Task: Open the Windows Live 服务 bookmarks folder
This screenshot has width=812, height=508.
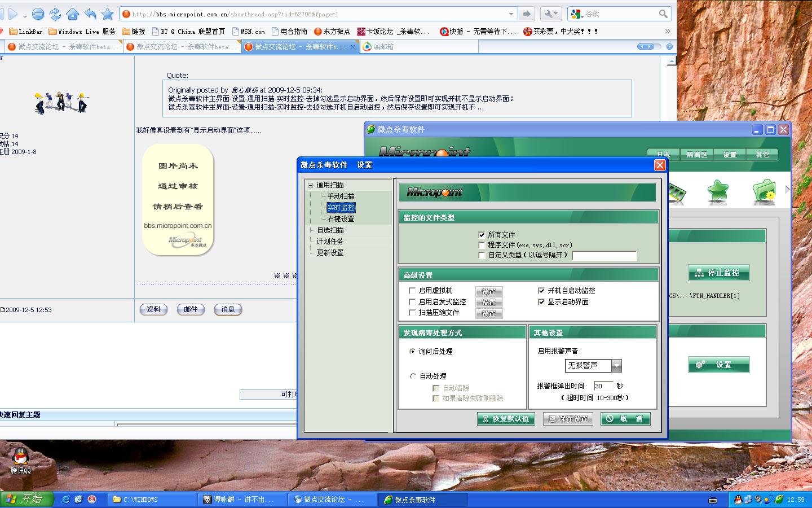Action: click(x=82, y=32)
